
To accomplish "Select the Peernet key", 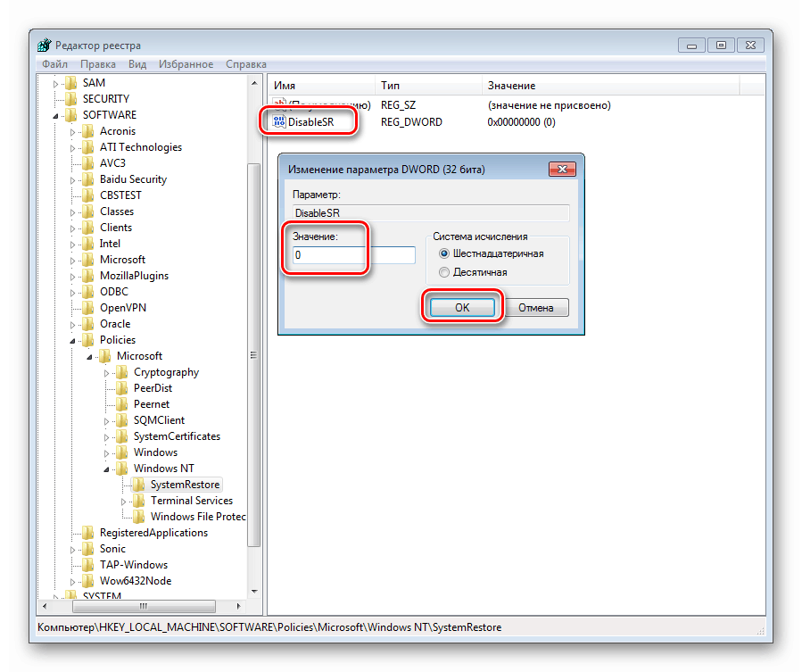I will (152, 404).
